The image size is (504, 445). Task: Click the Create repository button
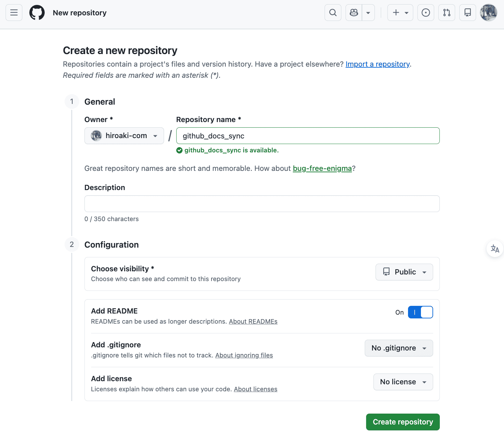pyautogui.click(x=402, y=422)
